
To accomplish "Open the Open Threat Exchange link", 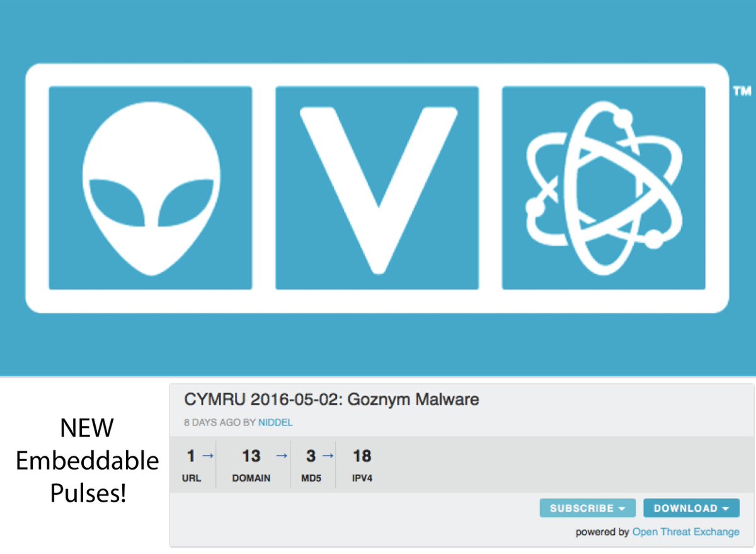I will (x=685, y=532).
